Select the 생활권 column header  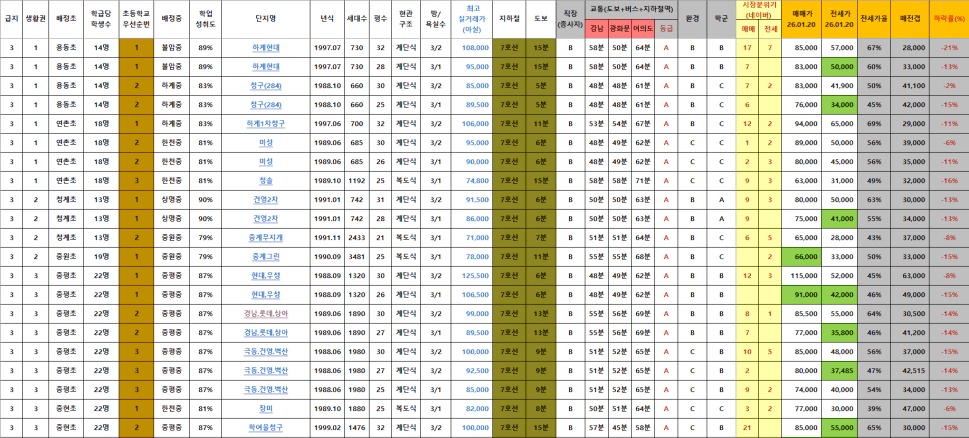click(x=35, y=19)
